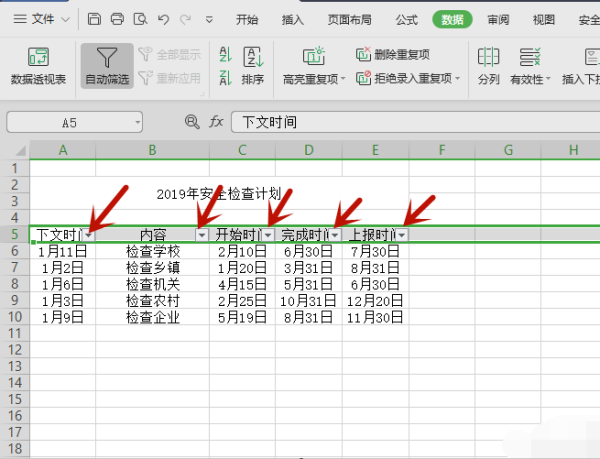Screen dimensions: 600x459
Task: Open the 完成时间 column filter arrow
Action: coord(335,235)
